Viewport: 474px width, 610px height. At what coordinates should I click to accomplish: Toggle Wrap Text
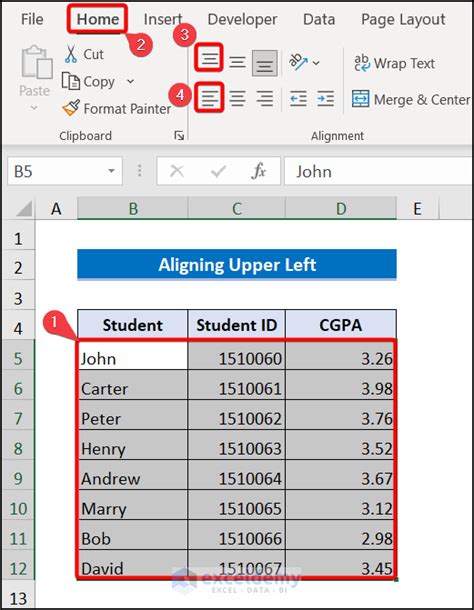click(x=394, y=63)
